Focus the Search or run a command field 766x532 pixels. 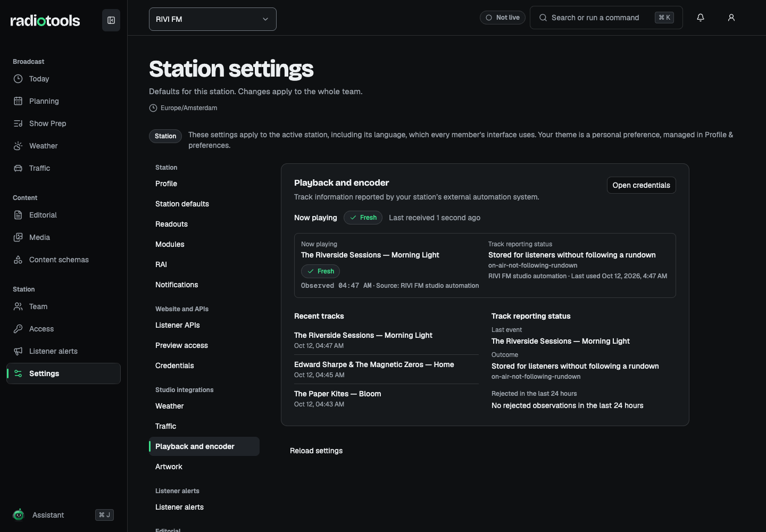click(x=606, y=18)
